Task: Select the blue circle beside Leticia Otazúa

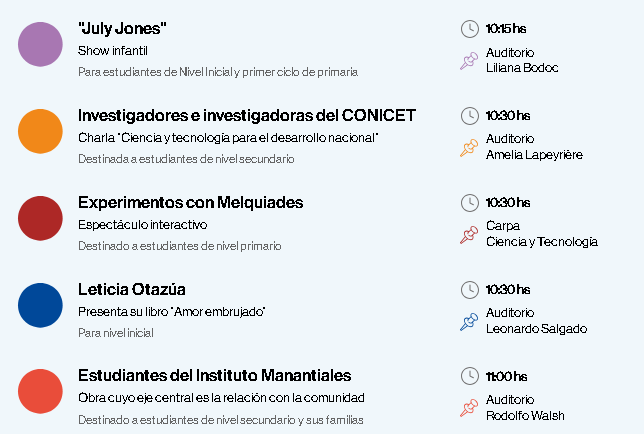Action: (40, 305)
